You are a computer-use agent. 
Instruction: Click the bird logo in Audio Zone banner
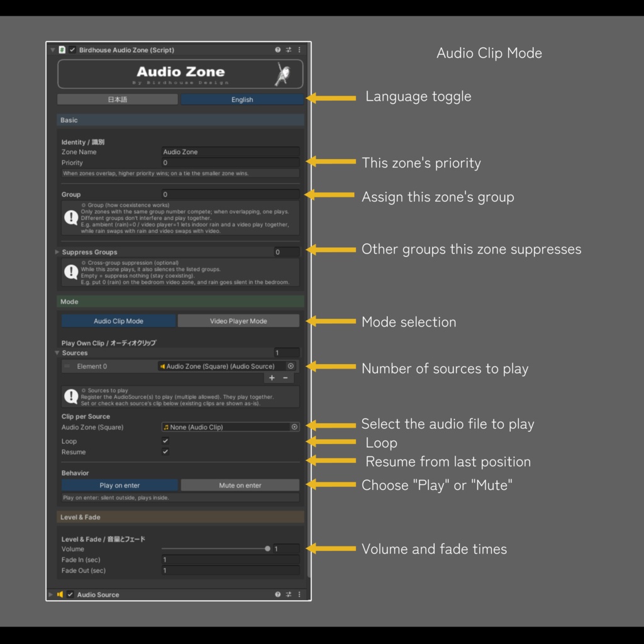pos(282,74)
